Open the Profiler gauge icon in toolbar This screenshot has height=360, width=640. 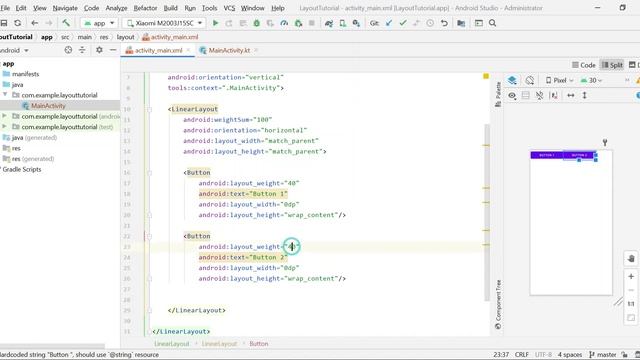coord(284,23)
